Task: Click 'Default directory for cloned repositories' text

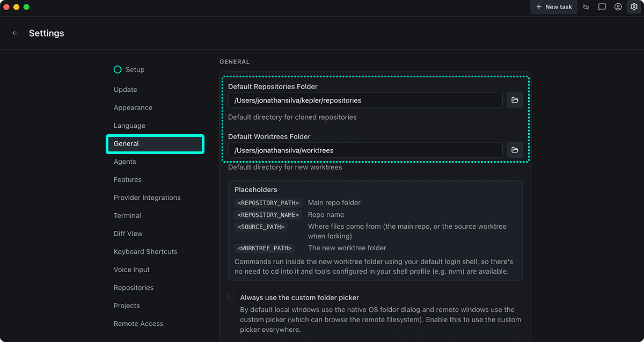Action: point(292,117)
